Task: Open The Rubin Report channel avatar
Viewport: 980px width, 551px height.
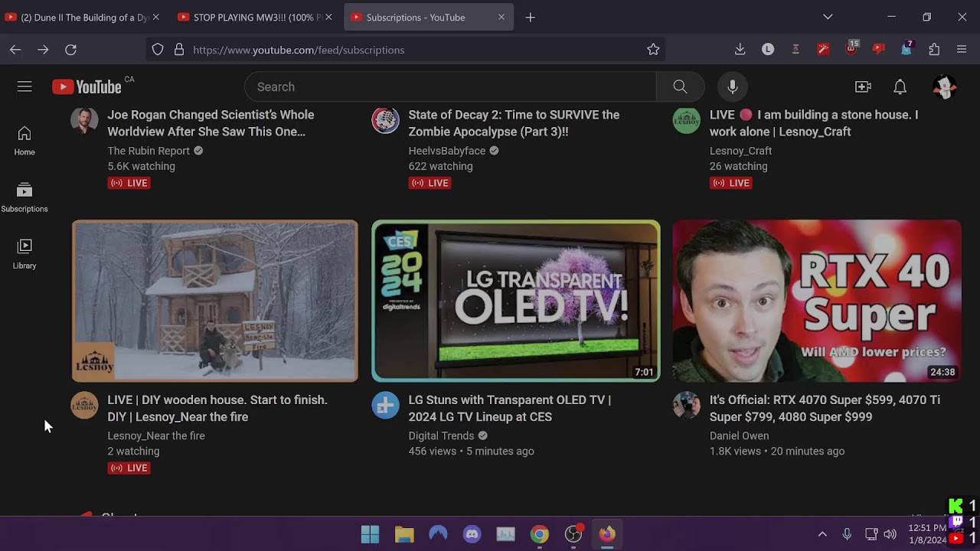Action: [84, 120]
